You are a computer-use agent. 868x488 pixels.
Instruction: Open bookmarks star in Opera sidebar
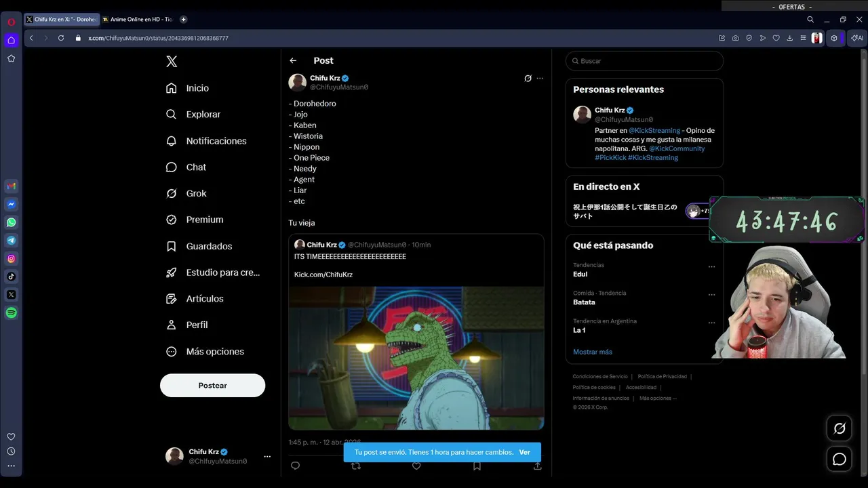11,58
